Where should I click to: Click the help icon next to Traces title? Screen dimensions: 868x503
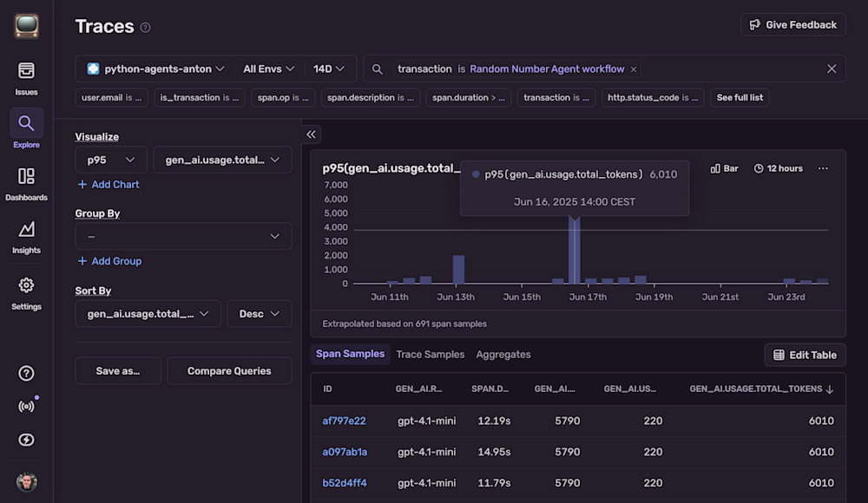(145, 27)
